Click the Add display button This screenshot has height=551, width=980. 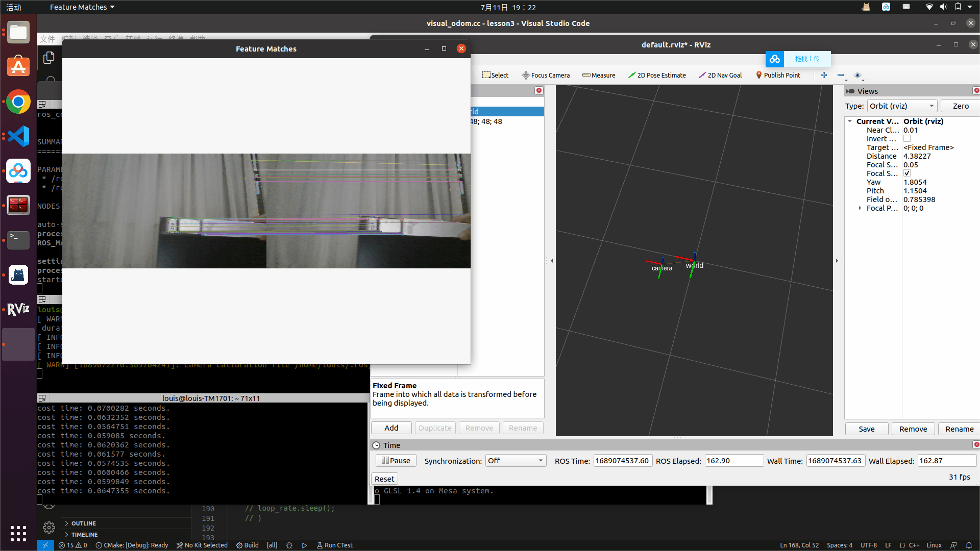(391, 428)
